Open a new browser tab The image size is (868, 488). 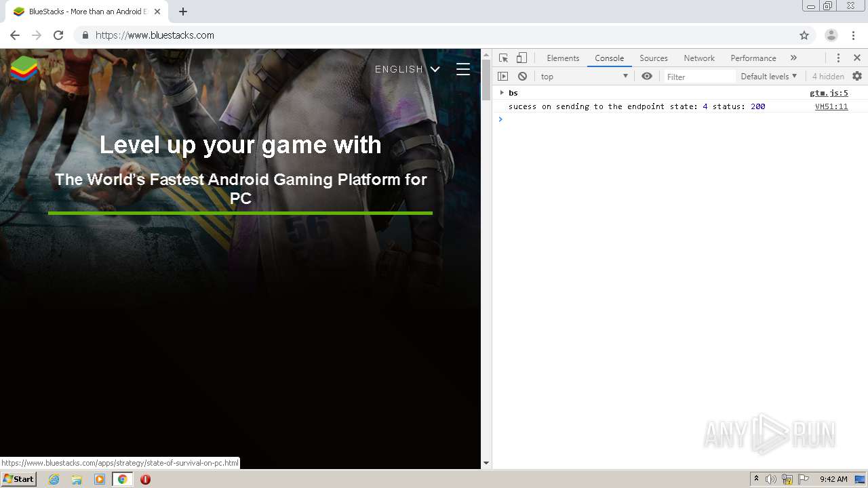click(x=183, y=12)
